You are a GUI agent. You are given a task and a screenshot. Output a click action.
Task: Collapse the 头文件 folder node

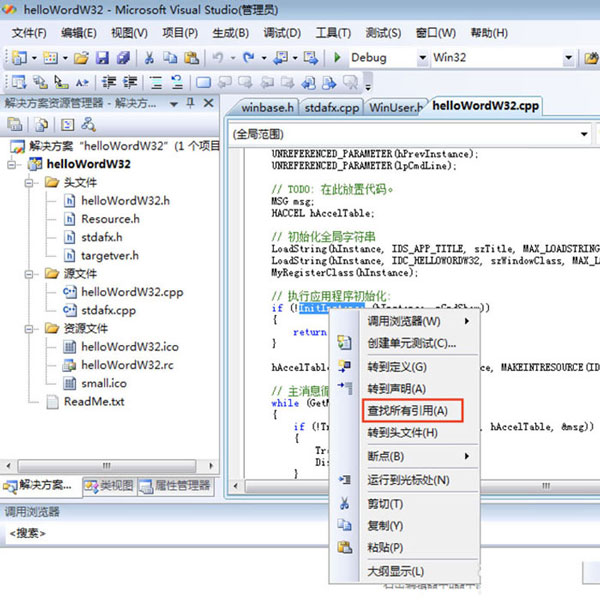[32, 183]
